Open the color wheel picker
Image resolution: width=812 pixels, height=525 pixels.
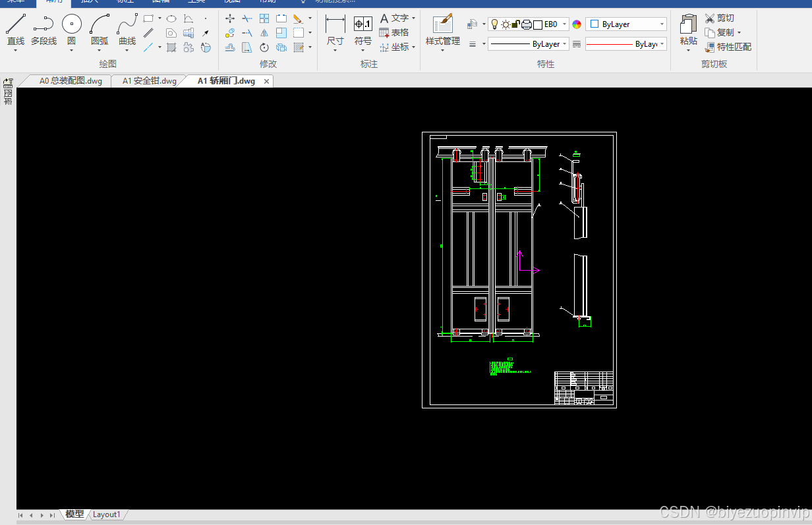click(577, 24)
